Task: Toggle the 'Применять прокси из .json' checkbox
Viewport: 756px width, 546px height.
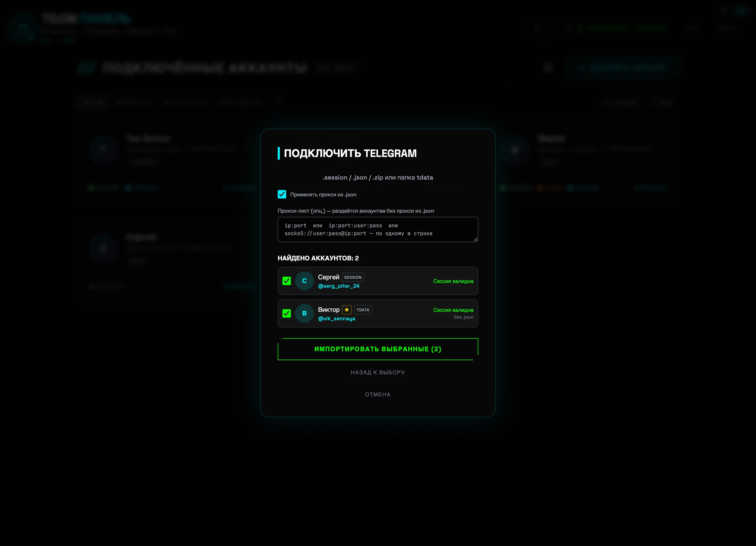Action: tap(282, 194)
